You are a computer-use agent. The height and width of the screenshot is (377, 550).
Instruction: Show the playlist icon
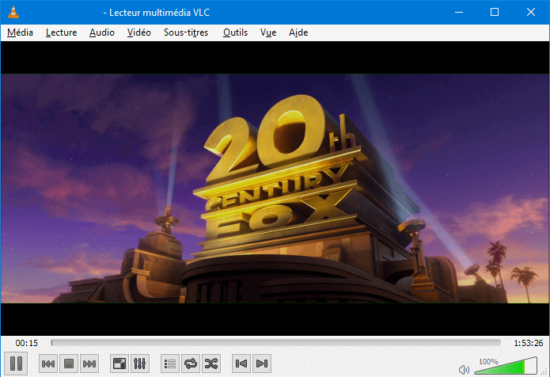click(170, 364)
